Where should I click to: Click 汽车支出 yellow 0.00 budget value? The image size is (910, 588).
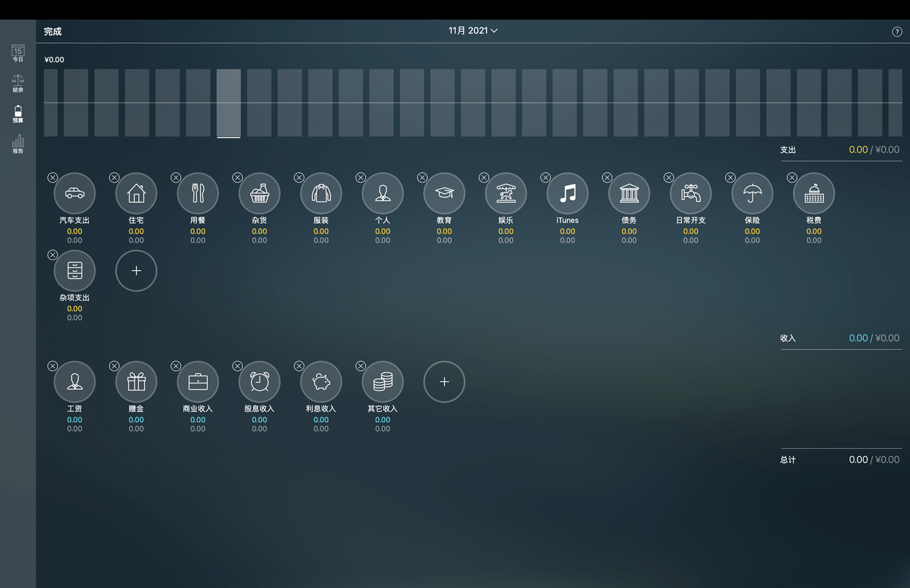point(75,231)
